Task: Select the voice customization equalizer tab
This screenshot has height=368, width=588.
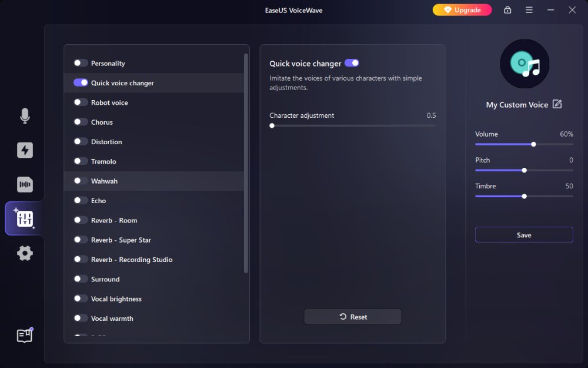Action: coord(25,219)
